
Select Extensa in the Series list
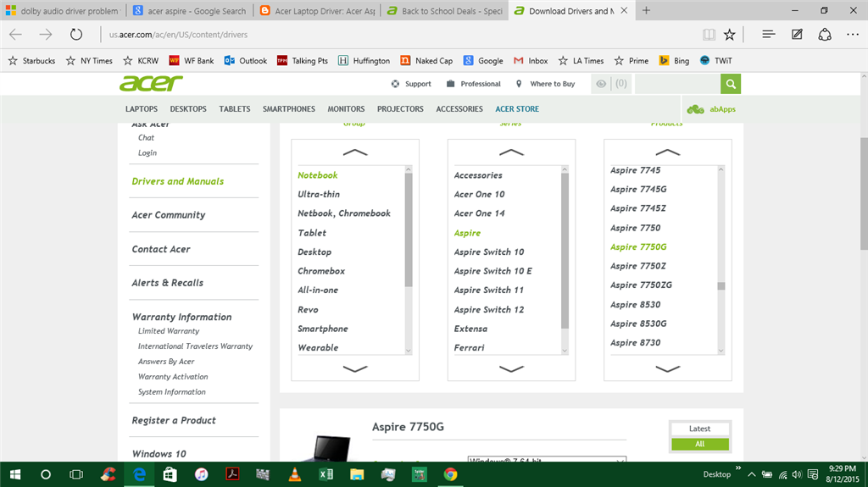(x=470, y=328)
